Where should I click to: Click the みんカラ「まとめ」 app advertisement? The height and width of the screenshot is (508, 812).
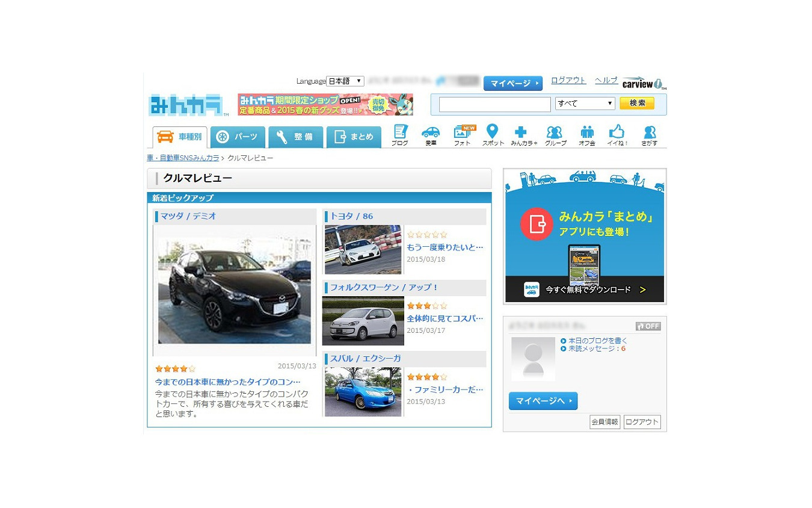click(585, 236)
